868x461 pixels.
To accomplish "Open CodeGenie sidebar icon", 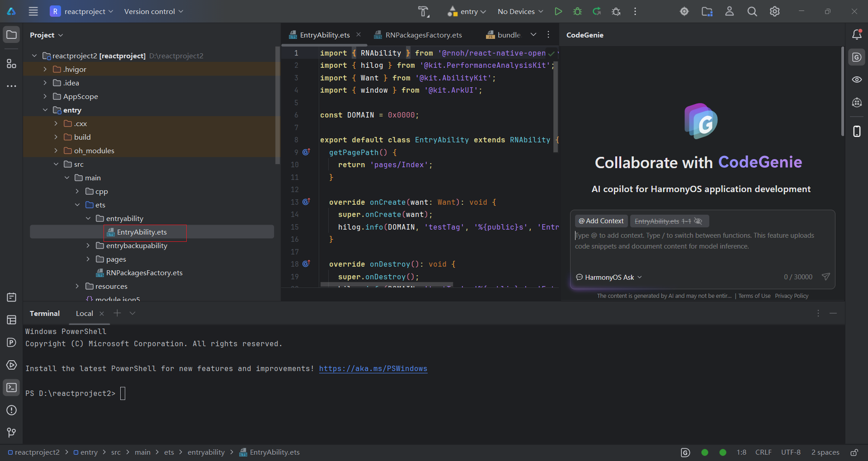I will [x=857, y=57].
